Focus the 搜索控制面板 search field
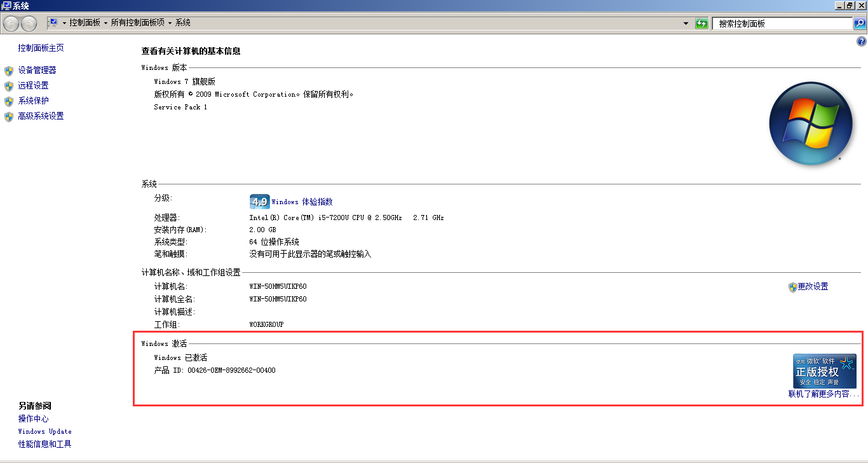This screenshot has height=463, width=868. point(782,24)
